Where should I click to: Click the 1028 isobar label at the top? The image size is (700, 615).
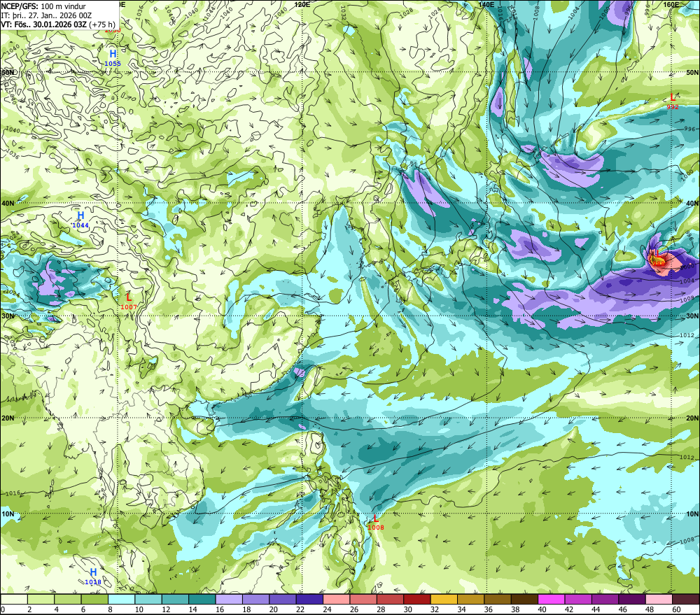point(406,12)
